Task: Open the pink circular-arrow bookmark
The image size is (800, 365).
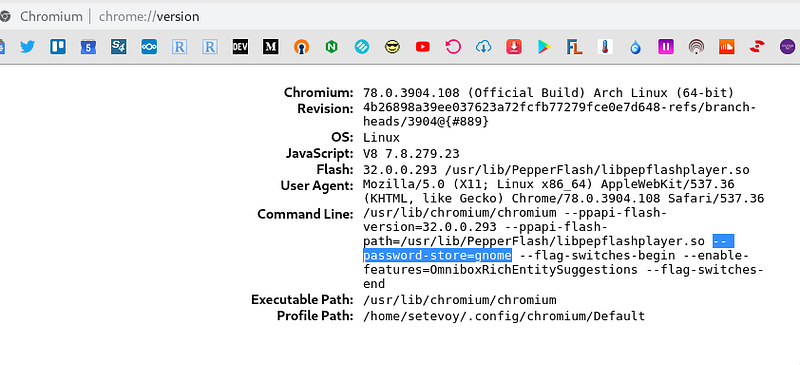Action: coord(453,47)
